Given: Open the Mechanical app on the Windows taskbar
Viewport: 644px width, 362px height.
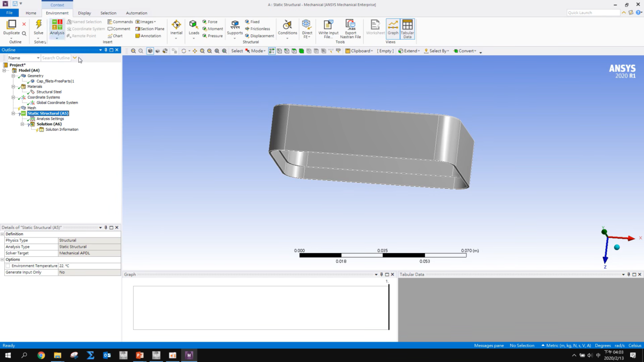Looking at the screenshot, I should 188,355.
